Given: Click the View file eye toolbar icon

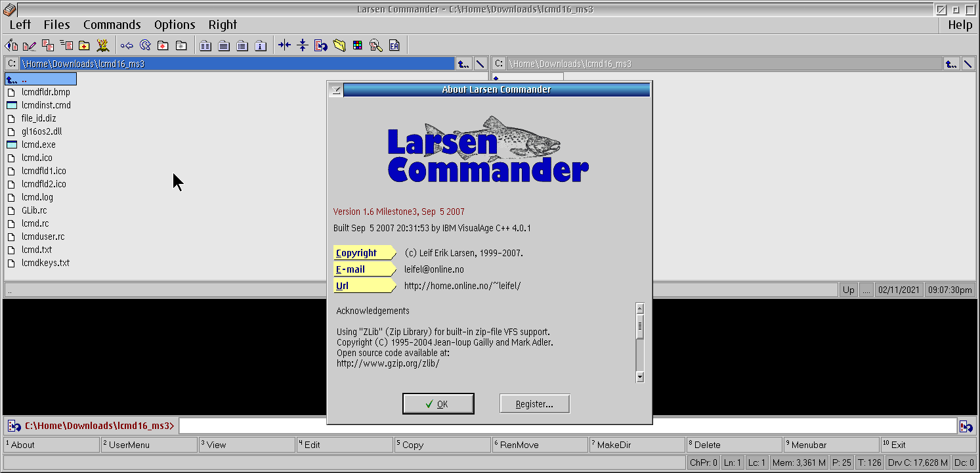Looking at the screenshot, I should click(11, 45).
